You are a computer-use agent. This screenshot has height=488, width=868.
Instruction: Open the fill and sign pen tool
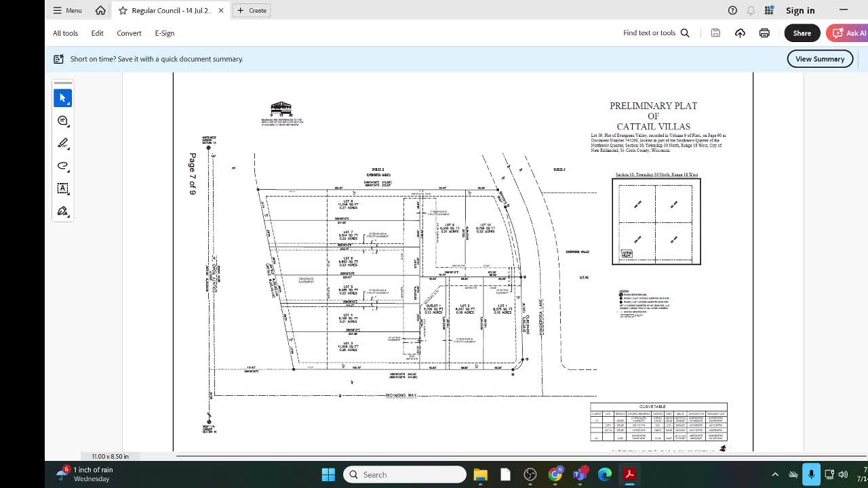[62, 211]
